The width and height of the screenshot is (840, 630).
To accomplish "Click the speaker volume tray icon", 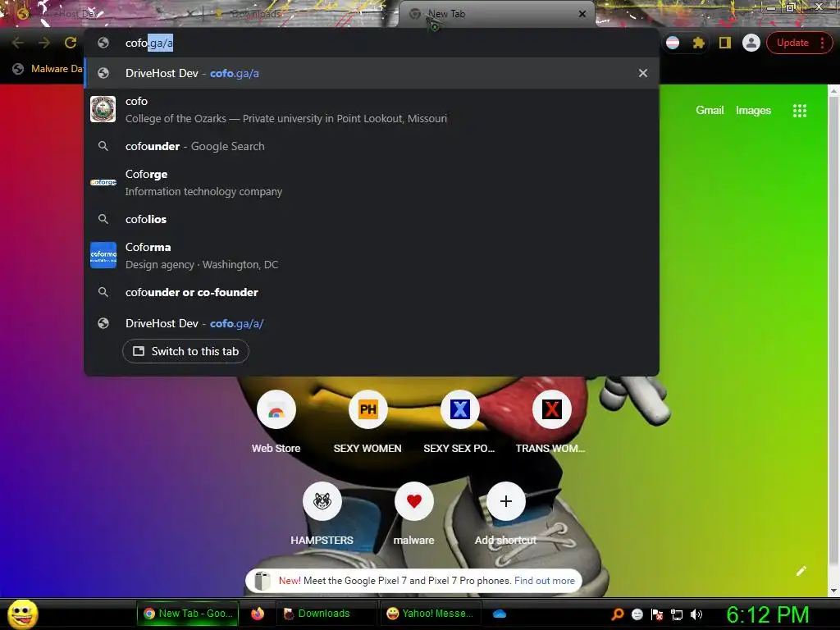I will point(696,614).
